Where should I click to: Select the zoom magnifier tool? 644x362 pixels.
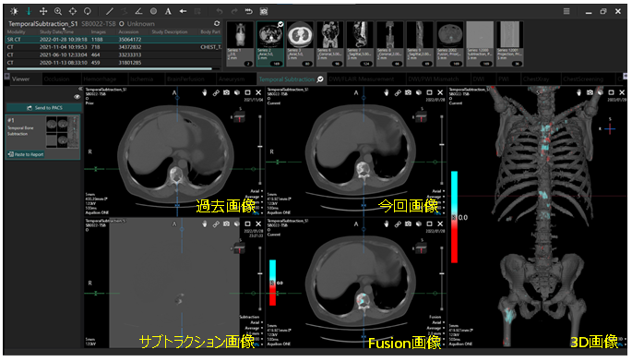58,11
